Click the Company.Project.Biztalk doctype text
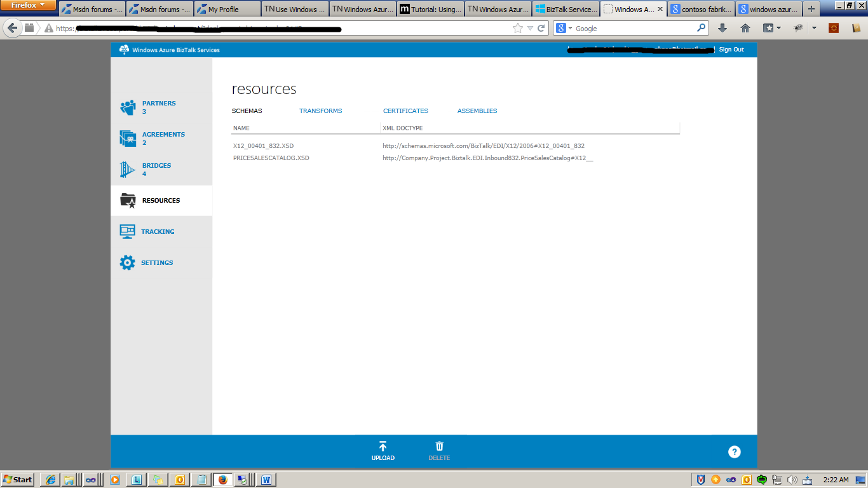This screenshot has height=488, width=868. click(487, 158)
